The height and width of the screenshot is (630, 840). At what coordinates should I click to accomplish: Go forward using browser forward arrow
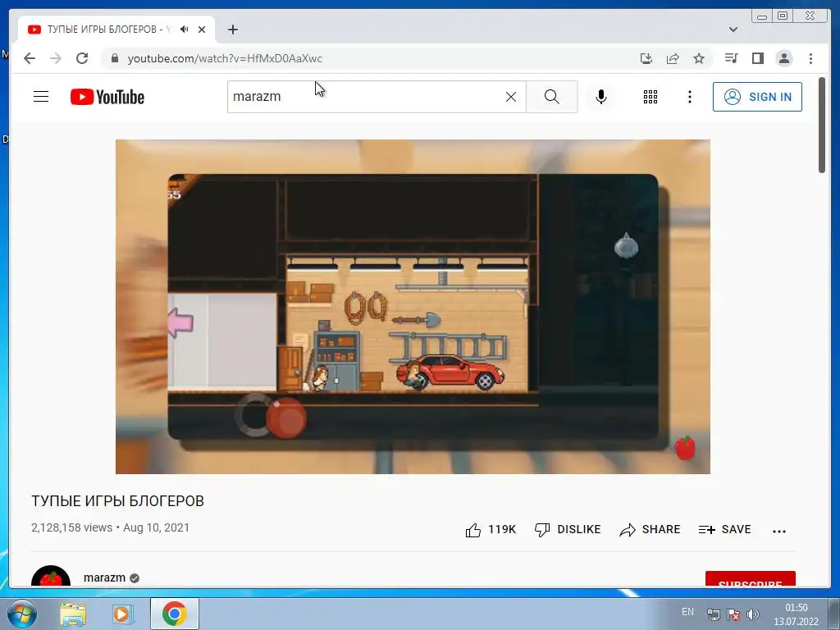pyautogui.click(x=56, y=58)
